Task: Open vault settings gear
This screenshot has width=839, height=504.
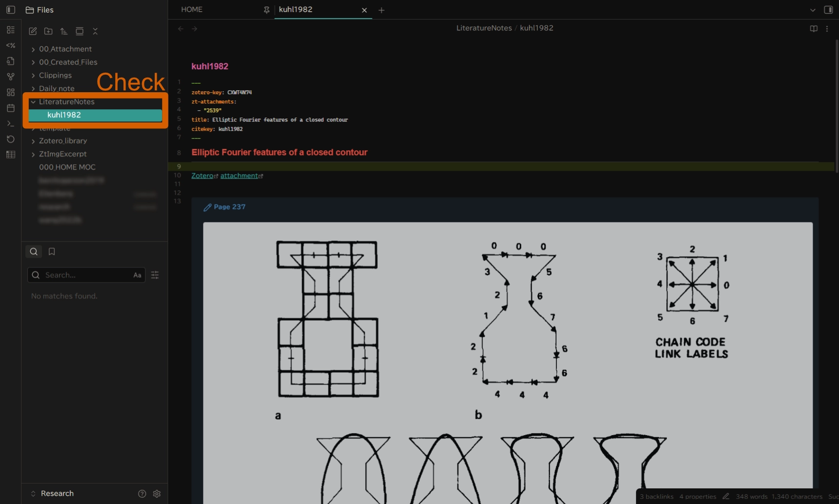Action: coord(157,494)
